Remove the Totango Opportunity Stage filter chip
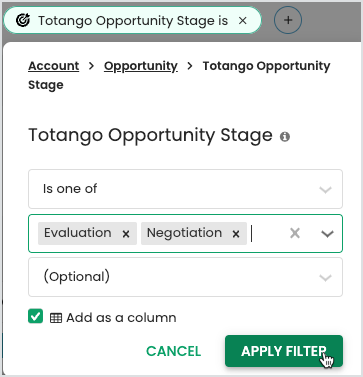The width and height of the screenshot is (363, 377). [243, 21]
